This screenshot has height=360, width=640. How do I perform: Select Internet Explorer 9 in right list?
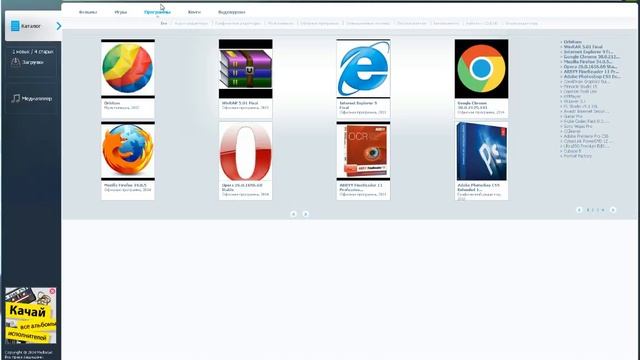pyautogui.click(x=588, y=52)
